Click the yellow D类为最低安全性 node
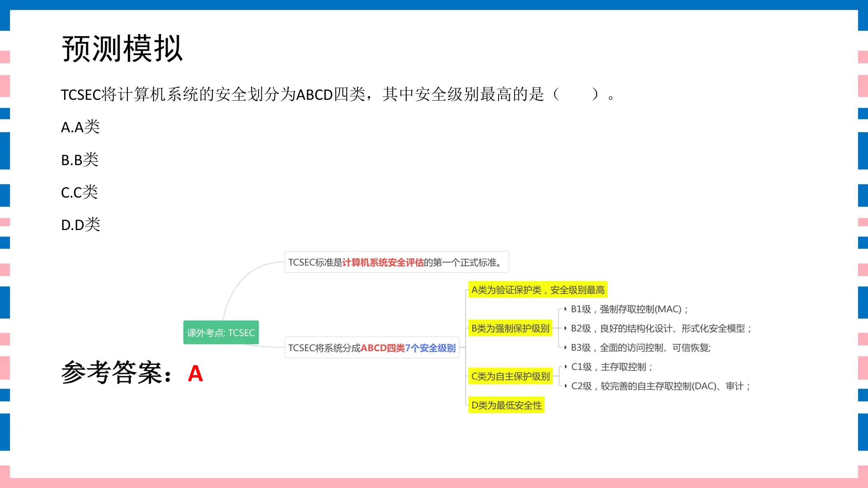Image resolution: width=868 pixels, height=488 pixels. tap(506, 405)
